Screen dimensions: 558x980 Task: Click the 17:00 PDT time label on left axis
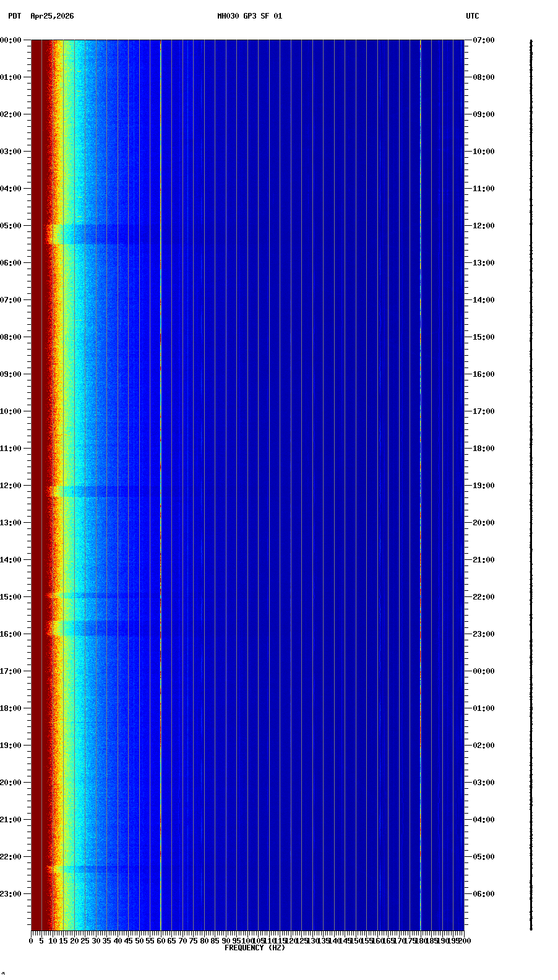(x=11, y=671)
